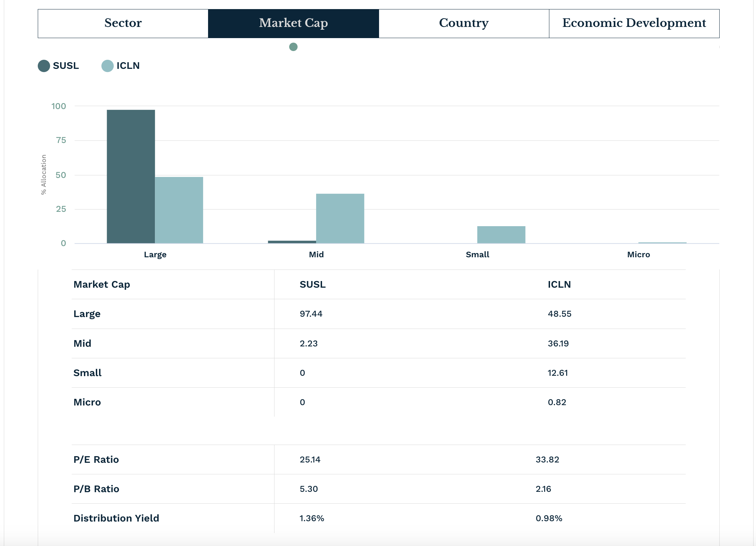
Task: Click the 2.16 P/B value
Action: [543, 489]
